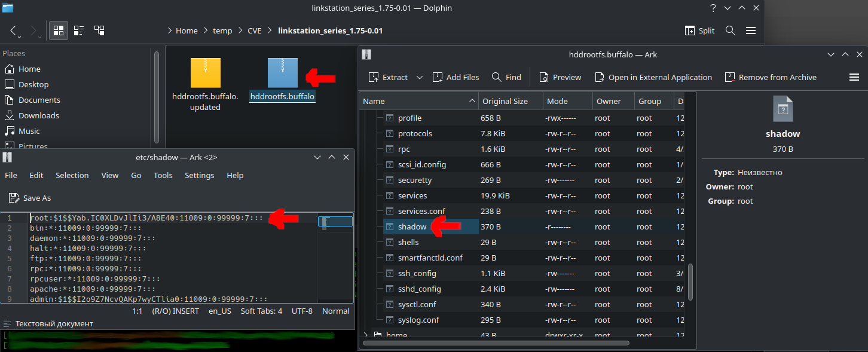
Task: Sort the archive list by Name column
Action: pos(419,101)
